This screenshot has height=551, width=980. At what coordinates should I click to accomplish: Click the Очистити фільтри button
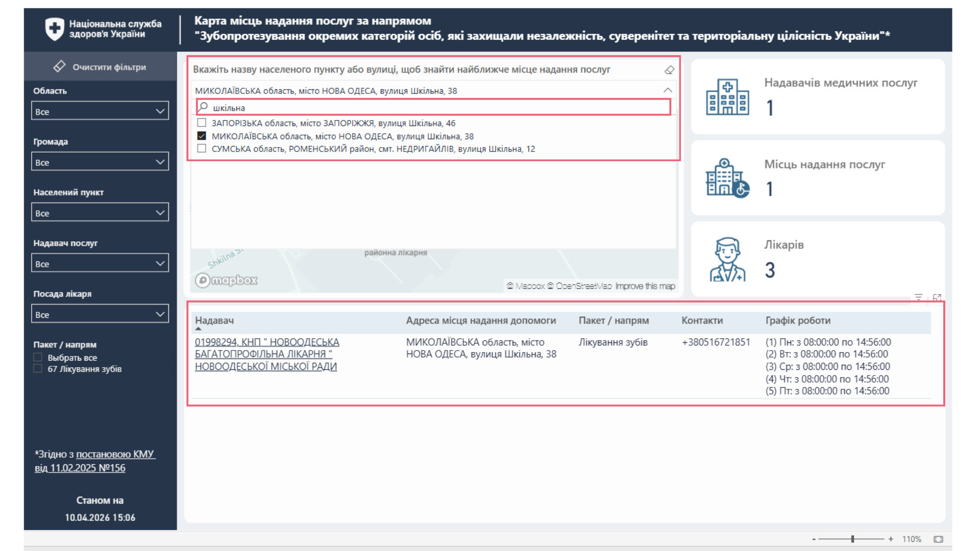[101, 67]
